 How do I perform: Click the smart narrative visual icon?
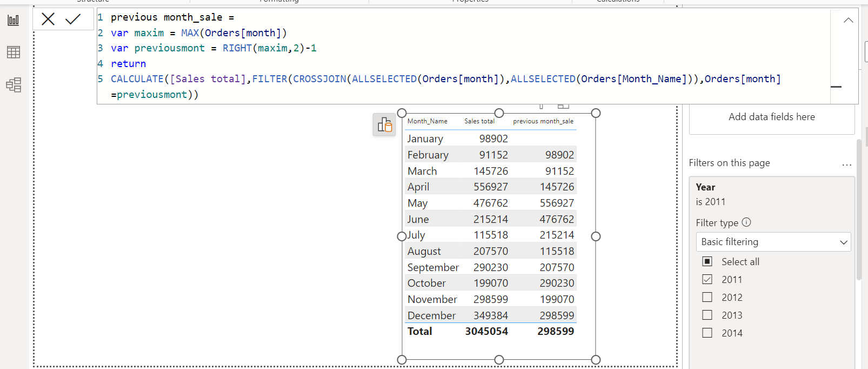point(384,125)
